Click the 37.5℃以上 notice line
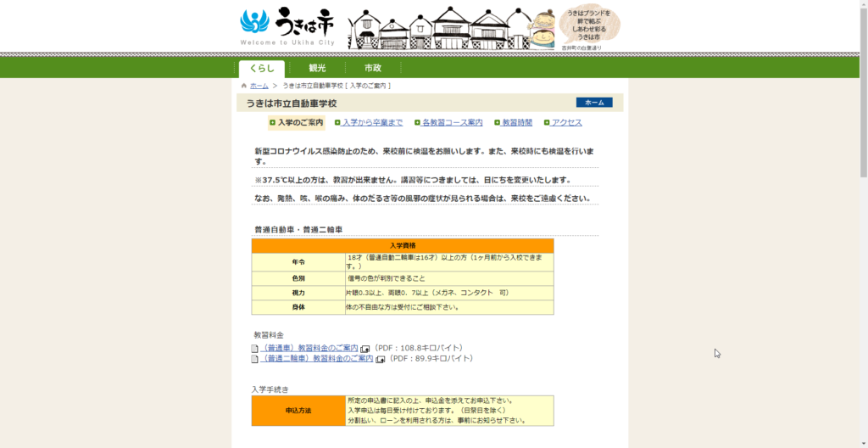Image resolution: width=868 pixels, height=448 pixels. (x=413, y=180)
